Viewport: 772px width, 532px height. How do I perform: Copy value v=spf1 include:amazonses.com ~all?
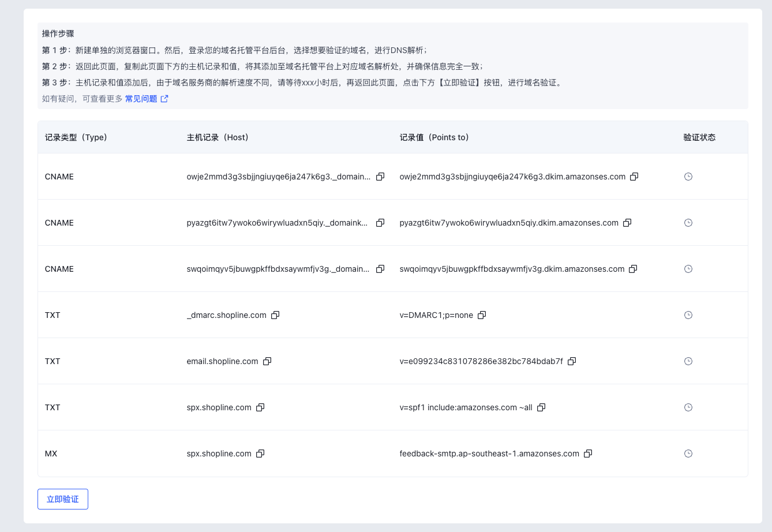pyautogui.click(x=541, y=407)
